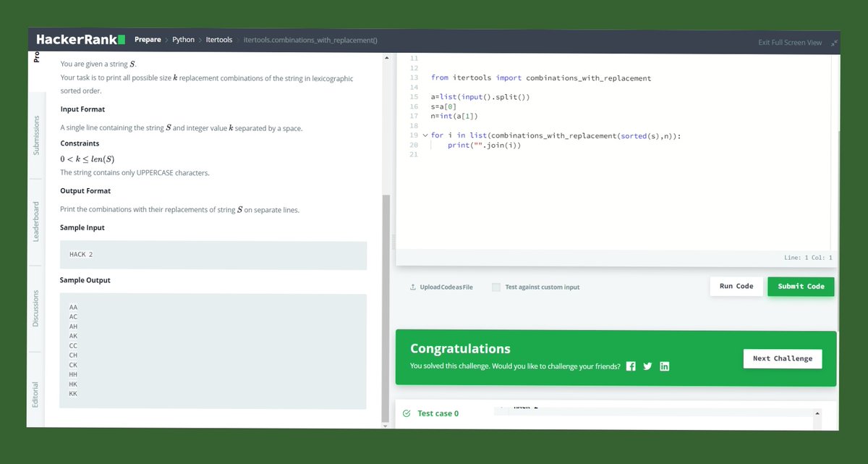
Task: Click the Constraints heading
Action: click(80, 143)
